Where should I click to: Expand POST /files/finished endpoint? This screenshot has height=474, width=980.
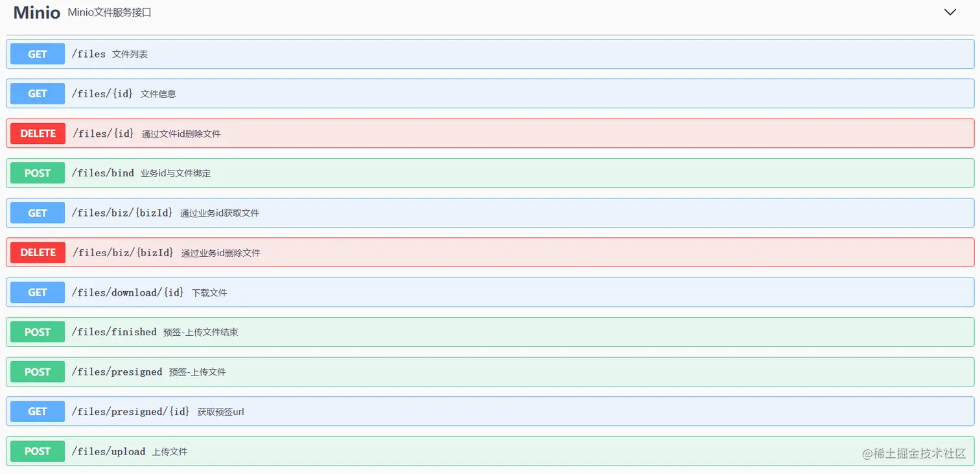tap(490, 332)
